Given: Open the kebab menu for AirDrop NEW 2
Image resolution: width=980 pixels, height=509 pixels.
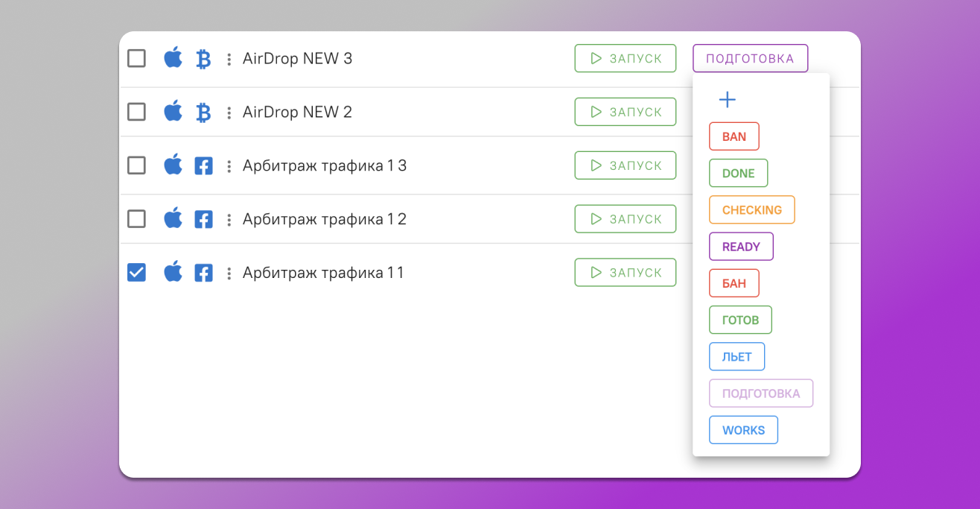Looking at the screenshot, I should tap(229, 111).
